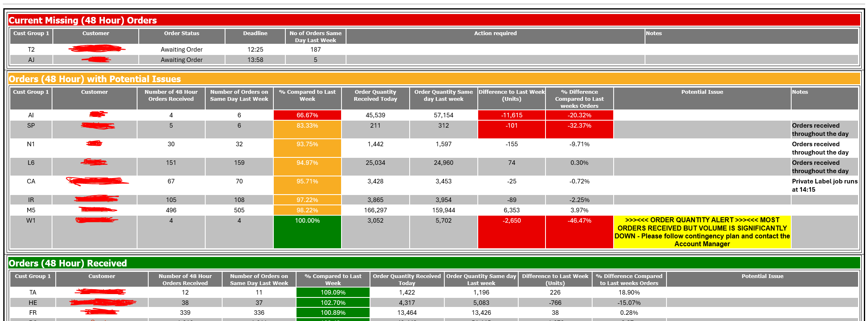Click the Orders (48 Hour) Received green banner

pos(434,263)
